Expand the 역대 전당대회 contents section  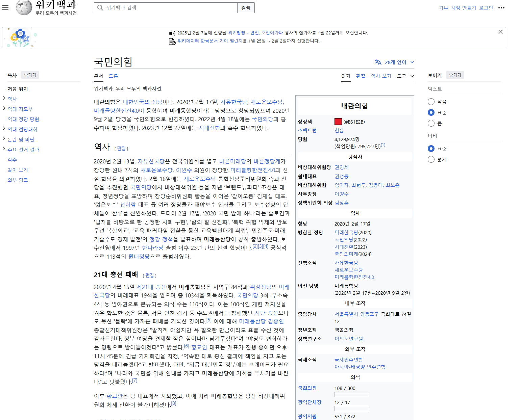click(x=4, y=129)
